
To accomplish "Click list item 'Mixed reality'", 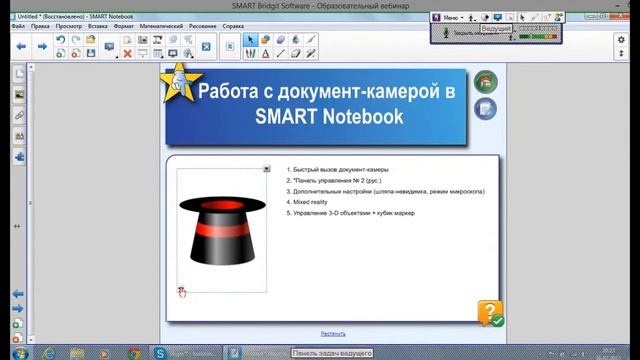I will tap(310, 202).
